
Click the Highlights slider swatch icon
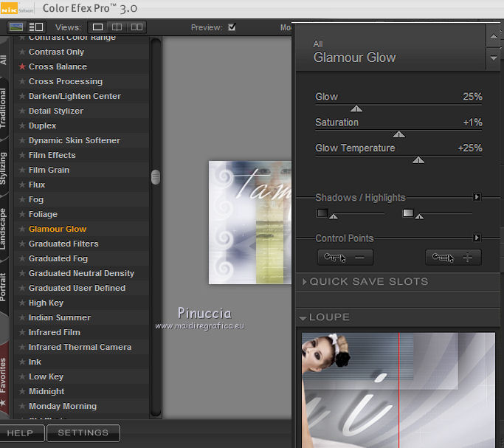point(408,213)
